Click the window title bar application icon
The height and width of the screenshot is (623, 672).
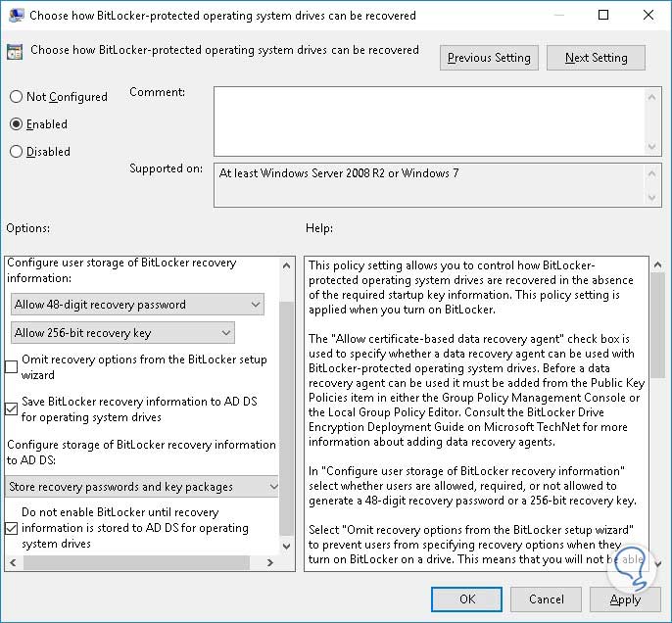point(16,15)
